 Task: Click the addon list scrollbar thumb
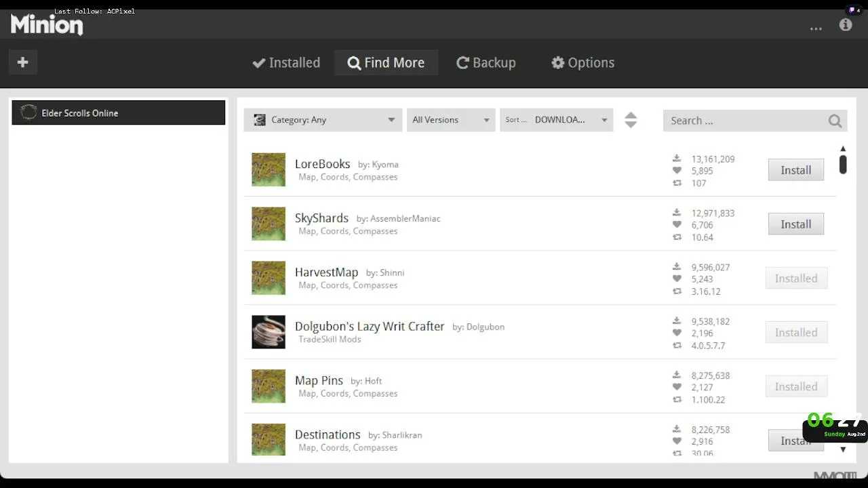(x=843, y=165)
